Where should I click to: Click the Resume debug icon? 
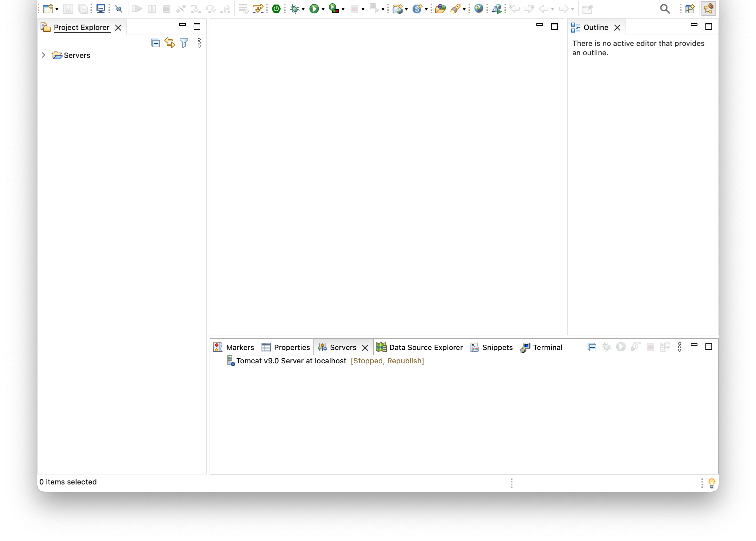point(137,9)
